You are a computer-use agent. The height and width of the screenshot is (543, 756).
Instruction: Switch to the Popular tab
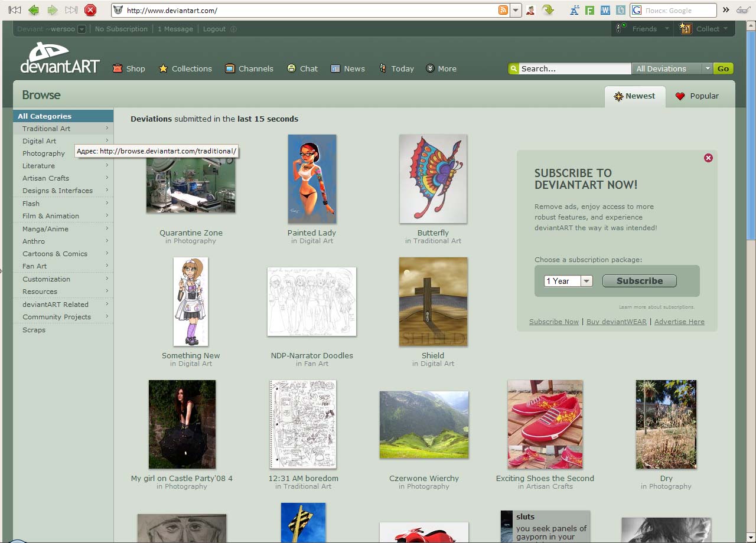[x=697, y=96]
